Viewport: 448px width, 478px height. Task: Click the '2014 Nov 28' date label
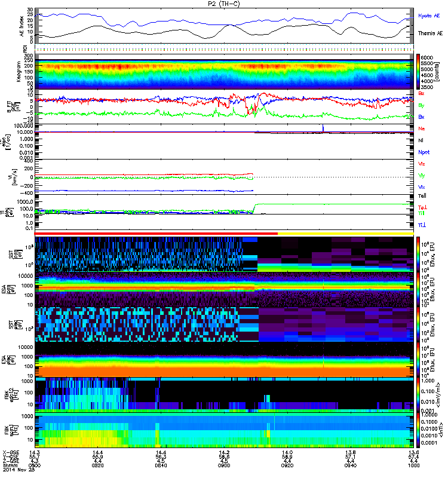click(19, 470)
